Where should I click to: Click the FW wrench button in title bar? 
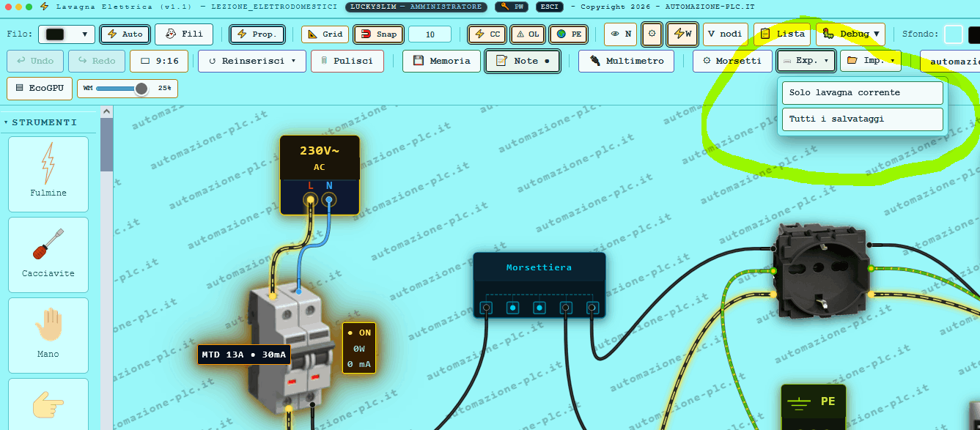point(512,7)
